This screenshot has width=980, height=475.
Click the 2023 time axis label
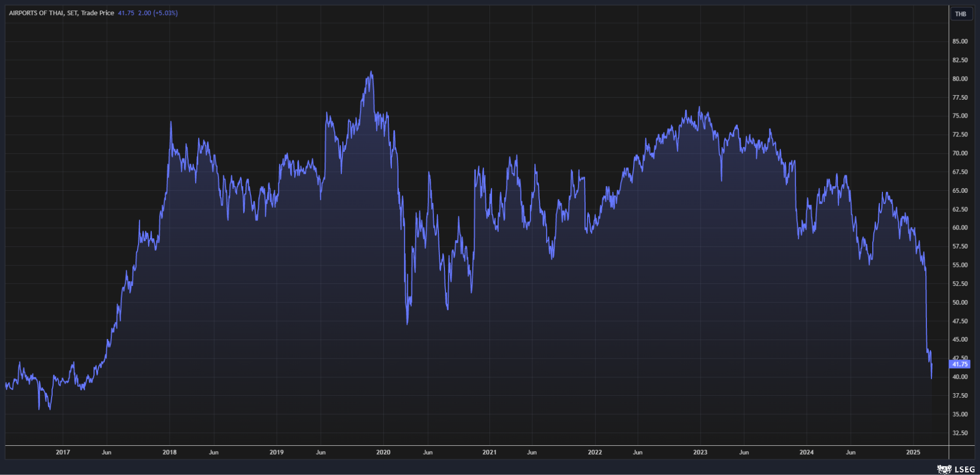point(700,452)
